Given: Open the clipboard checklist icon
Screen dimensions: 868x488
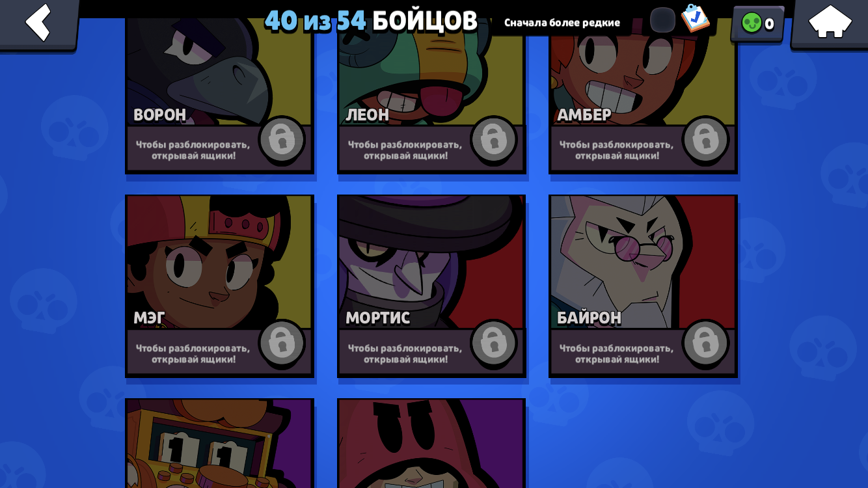Looking at the screenshot, I should click(x=695, y=18).
